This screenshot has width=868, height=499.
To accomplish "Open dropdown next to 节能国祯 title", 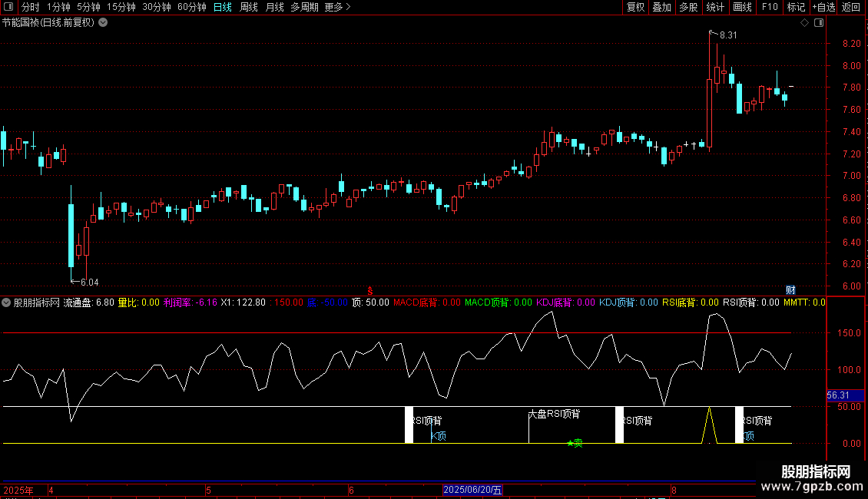I will click(103, 23).
